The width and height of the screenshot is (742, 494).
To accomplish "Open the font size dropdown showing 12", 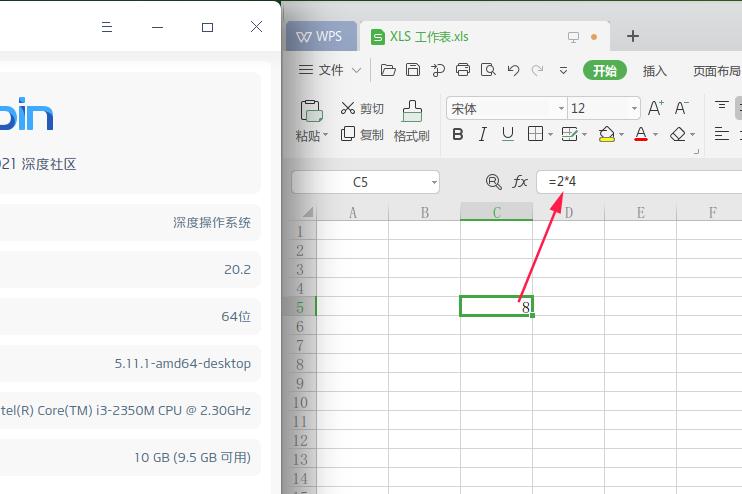I will [x=634, y=108].
